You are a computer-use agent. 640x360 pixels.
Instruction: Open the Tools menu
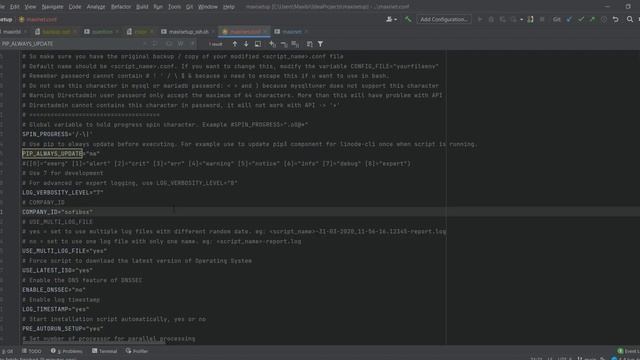click(174, 7)
